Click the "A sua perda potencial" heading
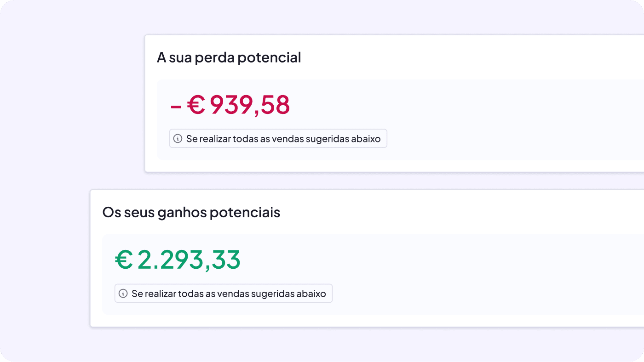Viewport: 644px width, 362px height. tap(229, 57)
